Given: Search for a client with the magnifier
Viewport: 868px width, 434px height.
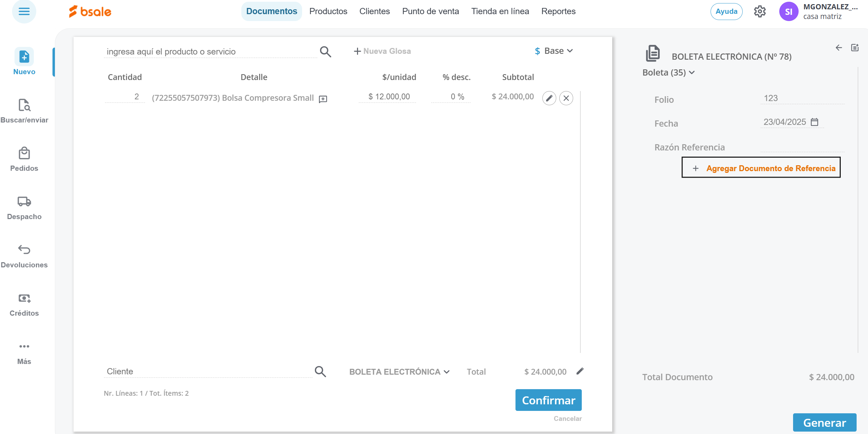Looking at the screenshot, I should pyautogui.click(x=320, y=372).
